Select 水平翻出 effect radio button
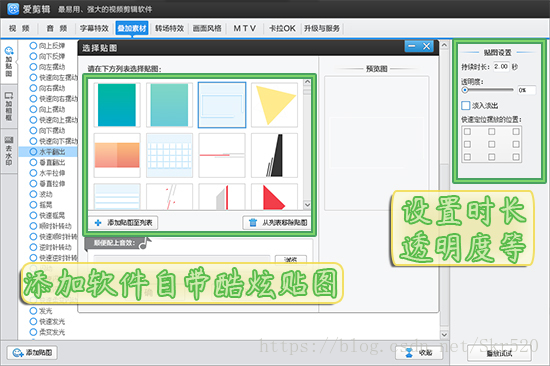Image resolution: width=550 pixels, height=366 pixels. click(x=33, y=152)
